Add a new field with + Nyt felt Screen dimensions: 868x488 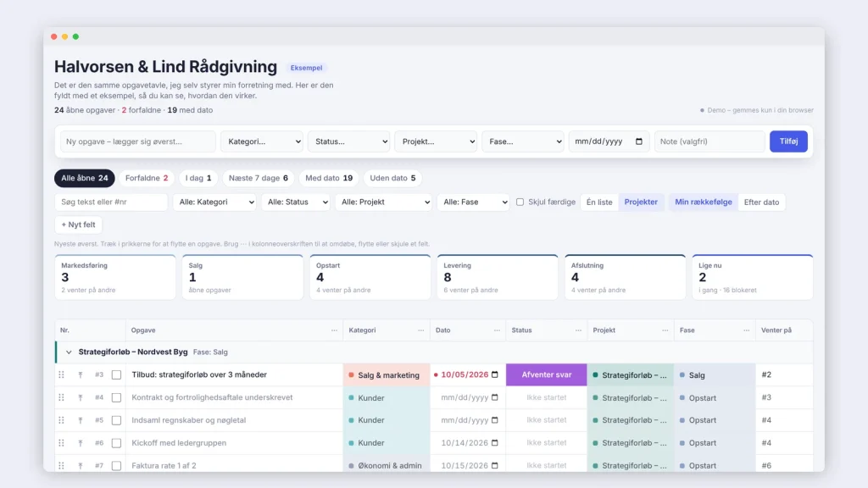(78, 225)
